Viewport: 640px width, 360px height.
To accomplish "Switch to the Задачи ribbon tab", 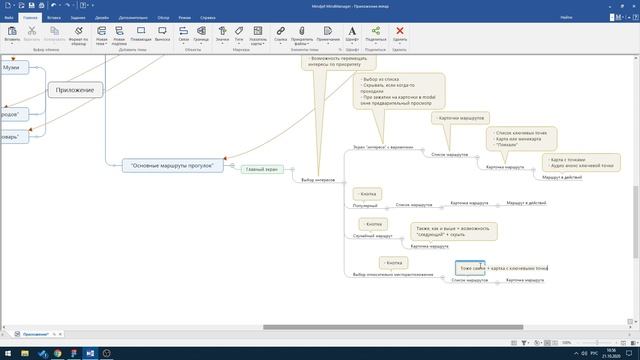I will point(78,18).
